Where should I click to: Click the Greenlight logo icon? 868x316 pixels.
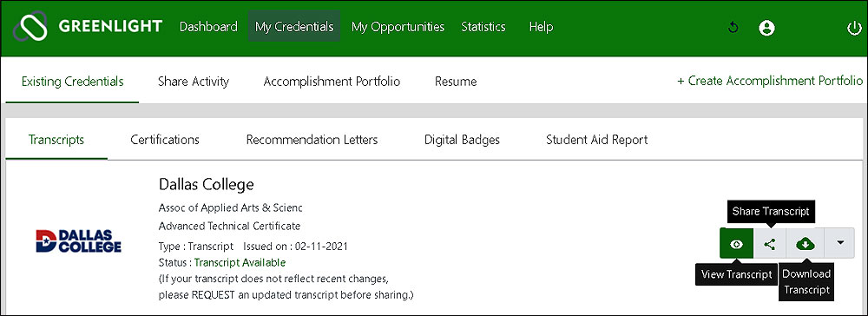30,26
